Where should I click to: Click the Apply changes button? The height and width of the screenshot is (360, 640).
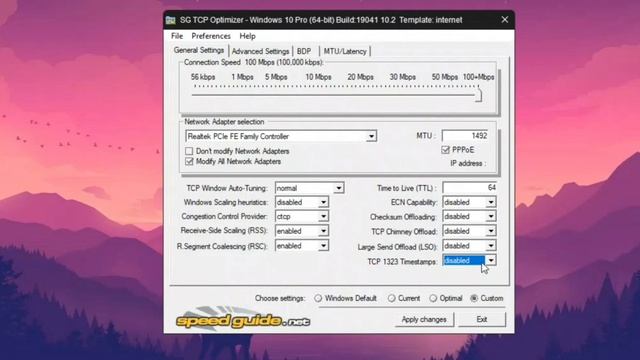(x=424, y=320)
